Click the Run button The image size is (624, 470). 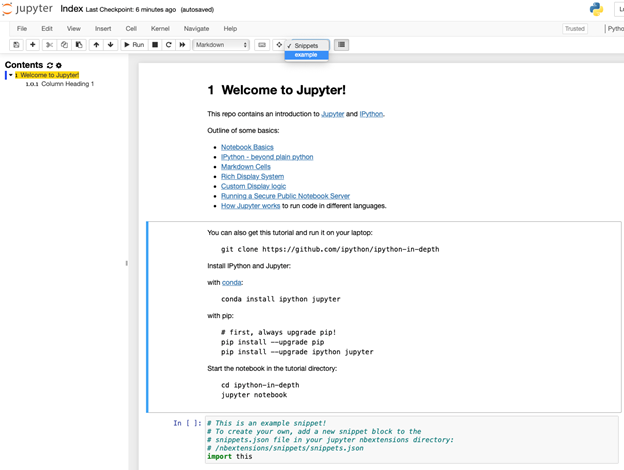[x=134, y=45]
